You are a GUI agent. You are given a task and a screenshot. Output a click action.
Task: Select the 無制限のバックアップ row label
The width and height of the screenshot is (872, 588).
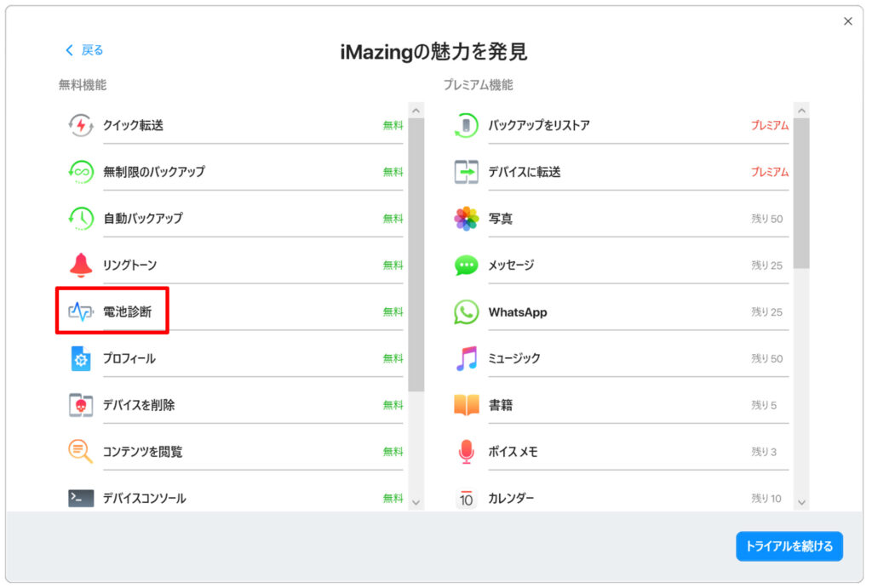154,172
